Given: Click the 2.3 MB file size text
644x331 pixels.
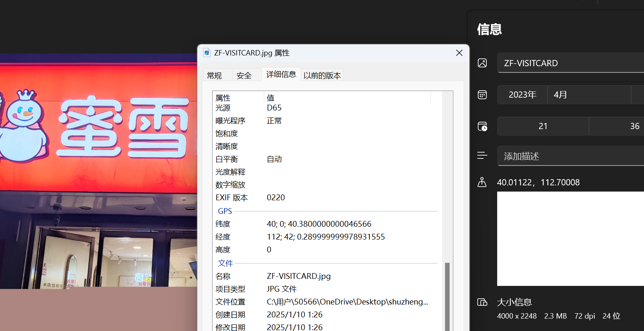Looking at the screenshot, I should [555, 316].
